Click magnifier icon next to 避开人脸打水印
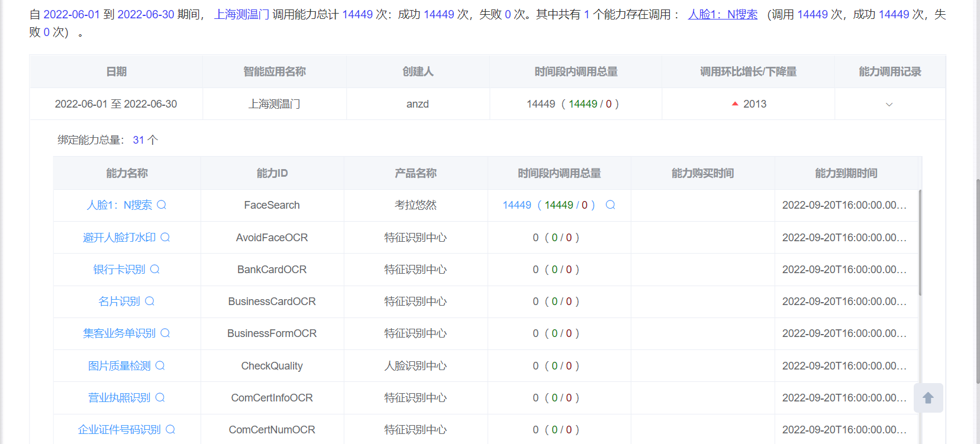 point(165,237)
